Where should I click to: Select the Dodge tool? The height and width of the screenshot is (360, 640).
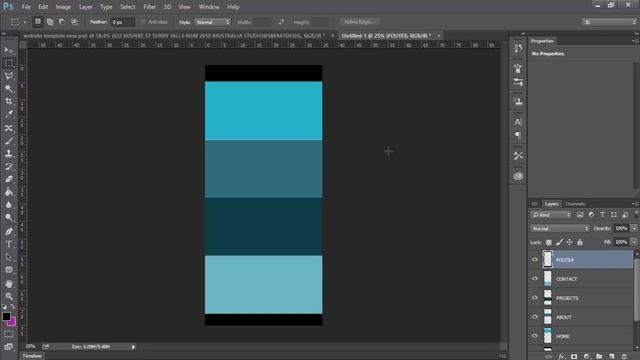9,218
